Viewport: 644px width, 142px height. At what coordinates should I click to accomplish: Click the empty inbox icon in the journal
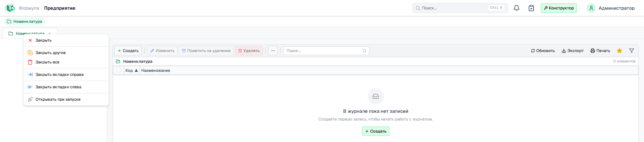[376, 96]
